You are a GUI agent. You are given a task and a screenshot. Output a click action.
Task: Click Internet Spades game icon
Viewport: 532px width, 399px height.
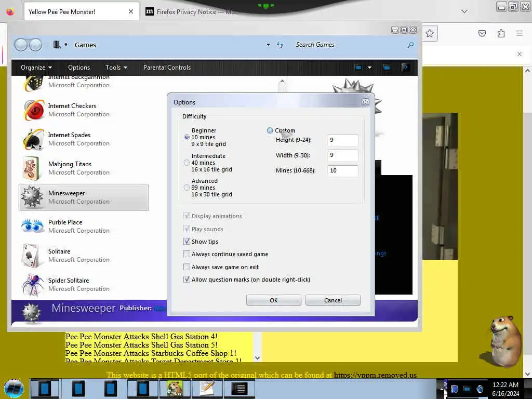coord(34,139)
